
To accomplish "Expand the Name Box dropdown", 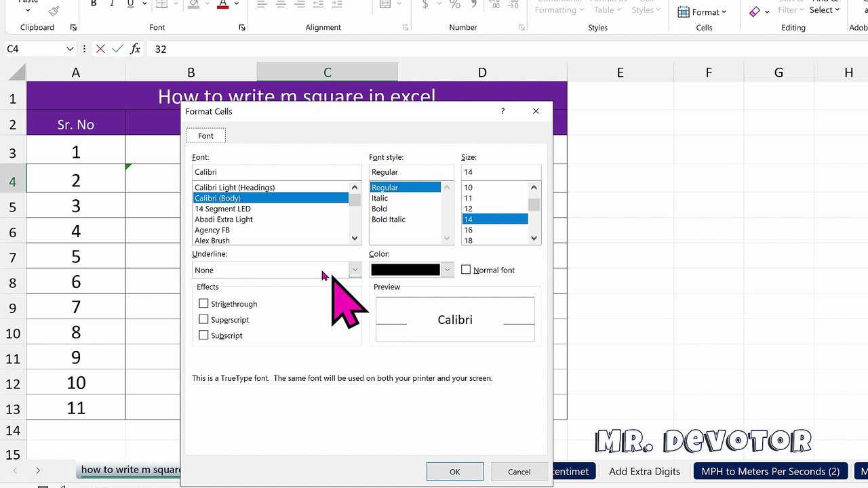I will click(x=70, y=49).
